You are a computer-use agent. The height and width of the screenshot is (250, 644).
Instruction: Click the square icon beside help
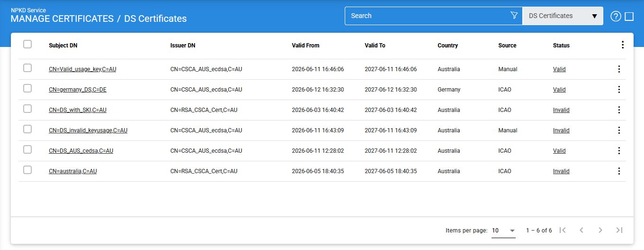[629, 17]
